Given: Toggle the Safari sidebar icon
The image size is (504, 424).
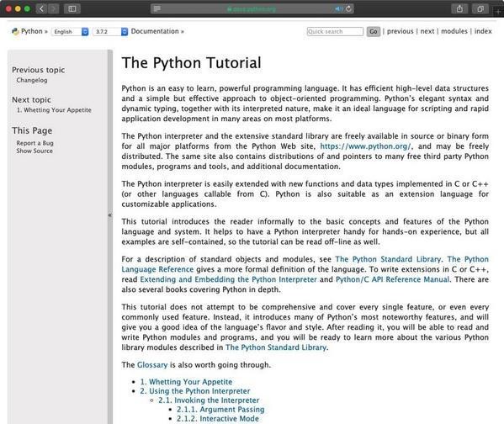Looking at the screenshot, I should coord(72,8).
